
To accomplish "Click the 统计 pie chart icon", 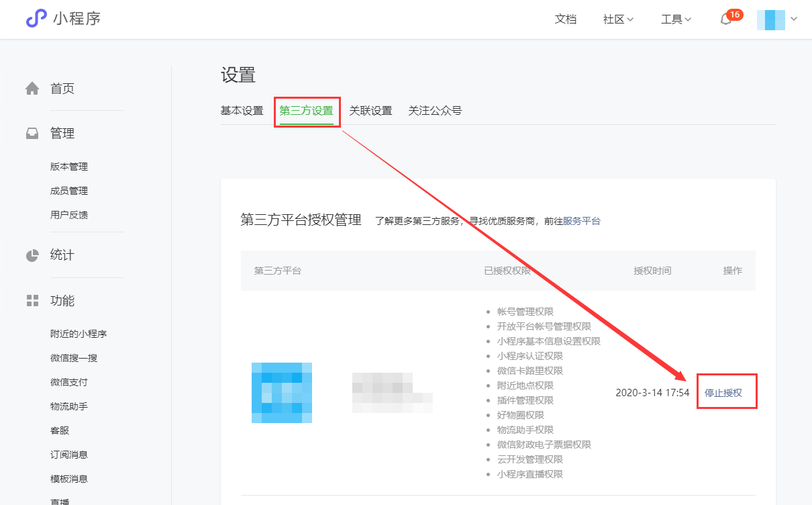I will click(32, 255).
